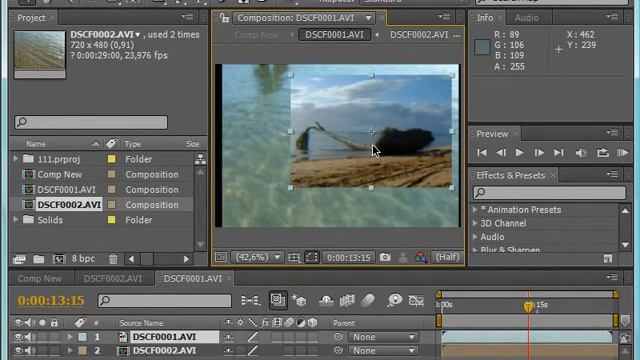
Task: Switch to the Info tab
Action: [485, 18]
